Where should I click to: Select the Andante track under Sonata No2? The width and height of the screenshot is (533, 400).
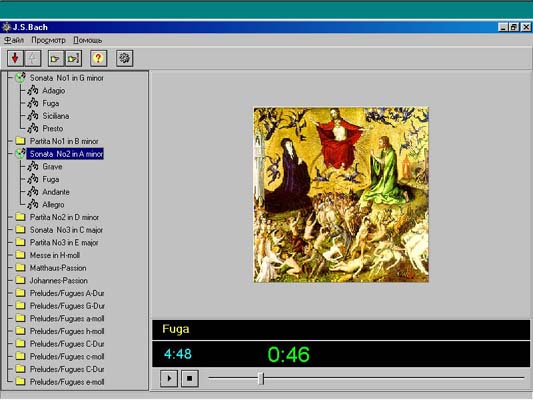coord(55,192)
